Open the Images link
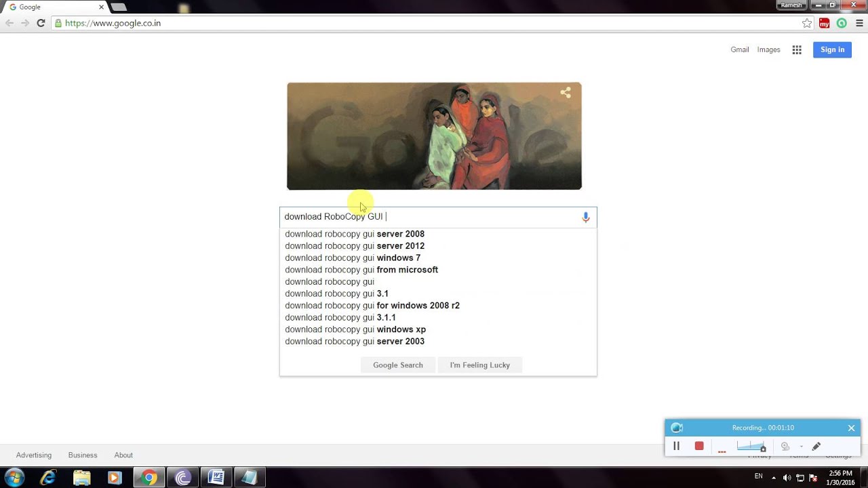 (x=768, y=49)
